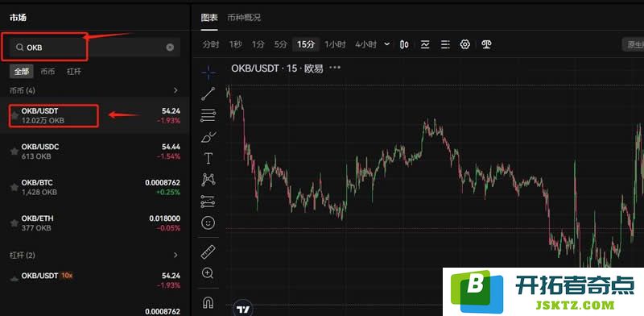Select the trend line drawing tool
The width and height of the screenshot is (644, 316).
tap(208, 94)
